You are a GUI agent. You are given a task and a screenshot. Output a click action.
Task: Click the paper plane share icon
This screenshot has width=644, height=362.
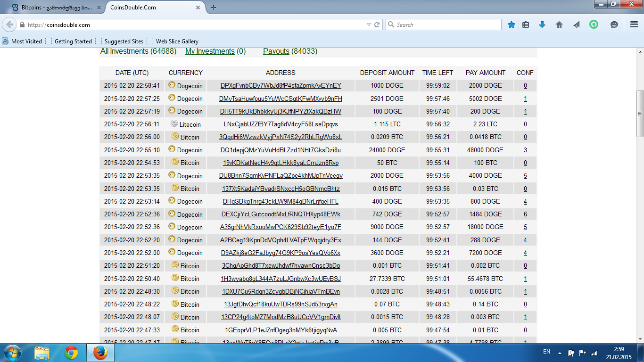coord(576,25)
